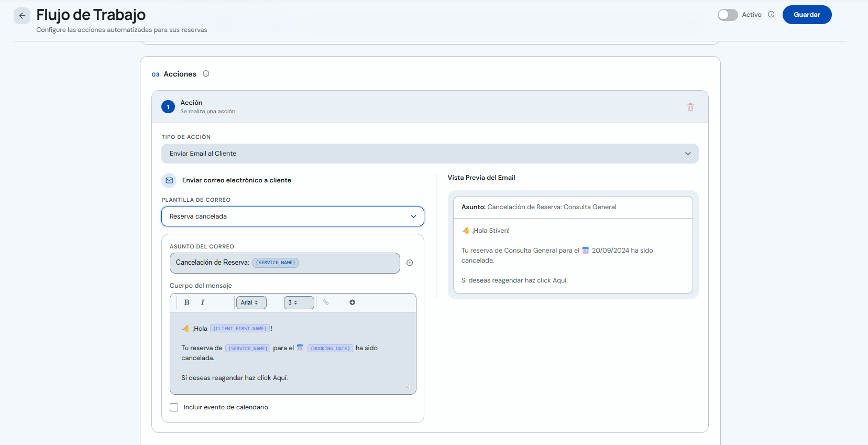
Task: Click calendar emoji in preview date line
Action: [586, 251]
